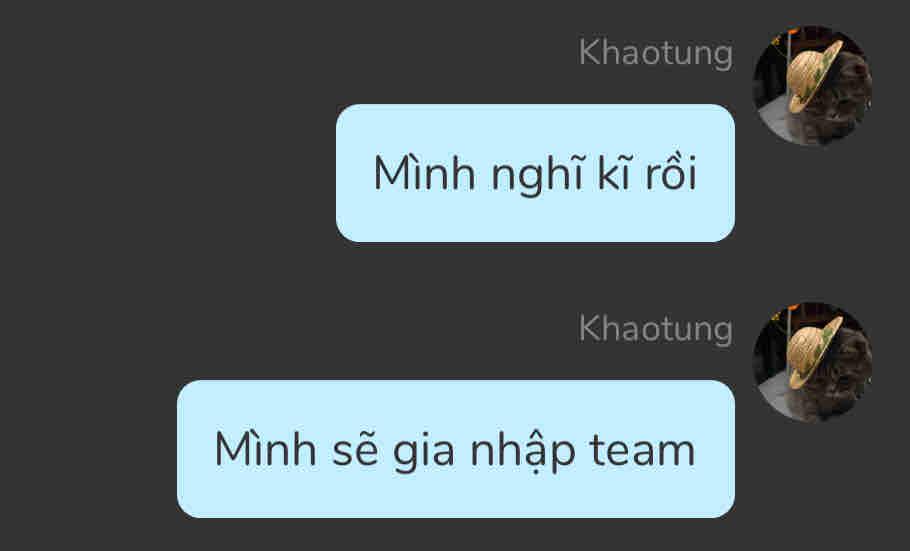Click the word "Mình" in the first message
This screenshot has width=910, height=551.
click(x=425, y=172)
